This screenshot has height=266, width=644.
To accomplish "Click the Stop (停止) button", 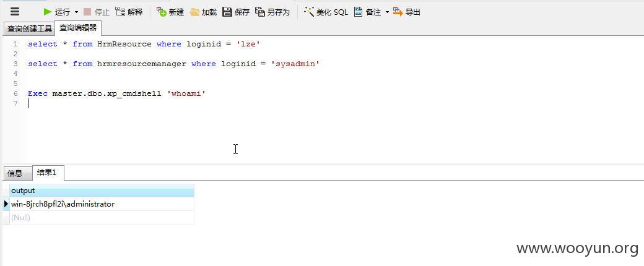I will (97, 12).
